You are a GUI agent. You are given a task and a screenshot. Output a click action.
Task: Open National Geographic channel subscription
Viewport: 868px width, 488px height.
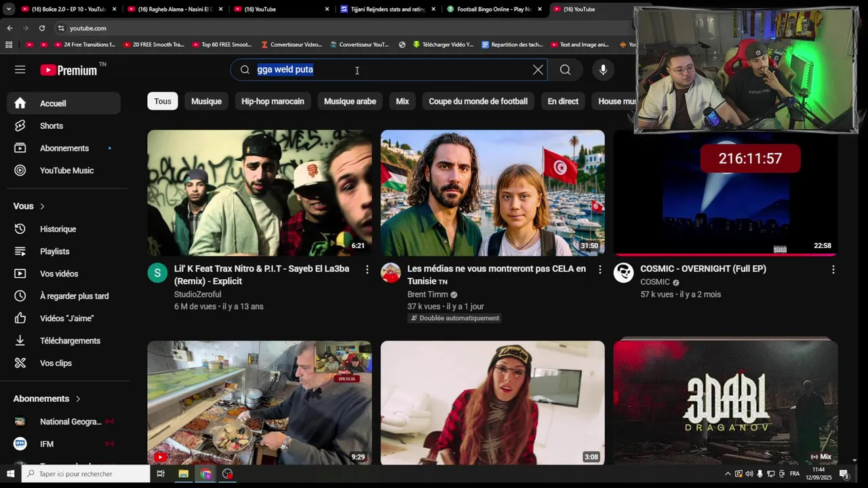[64, 422]
